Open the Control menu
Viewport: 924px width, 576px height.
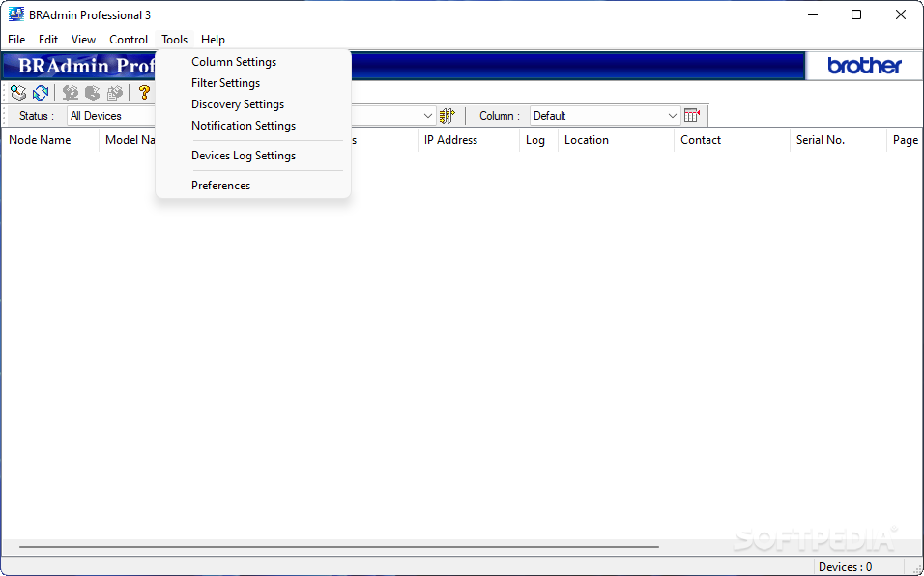(129, 40)
